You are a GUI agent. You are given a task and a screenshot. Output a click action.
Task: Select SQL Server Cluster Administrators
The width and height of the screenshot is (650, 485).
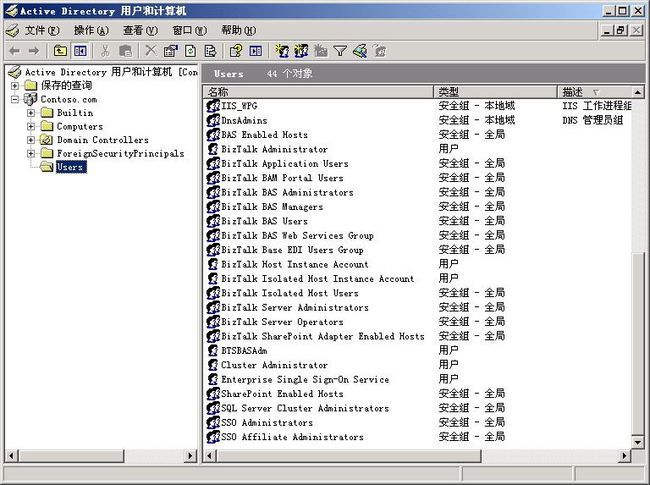pyautogui.click(x=305, y=408)
